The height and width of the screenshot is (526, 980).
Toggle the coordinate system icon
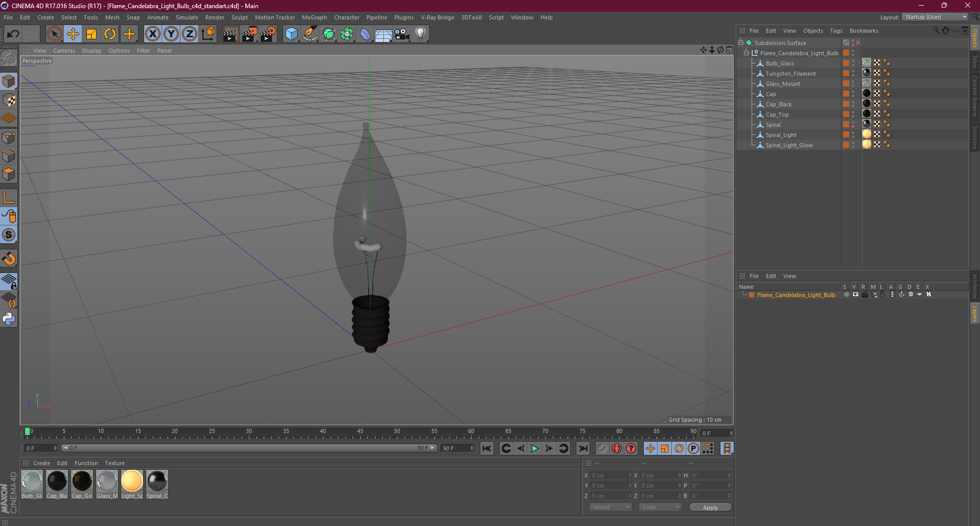(208, 34)
